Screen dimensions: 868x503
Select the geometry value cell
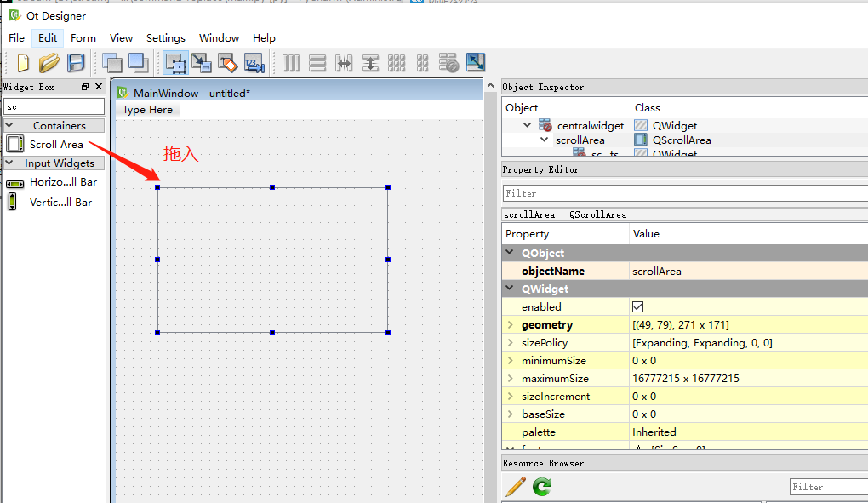(x=749, y=325)
